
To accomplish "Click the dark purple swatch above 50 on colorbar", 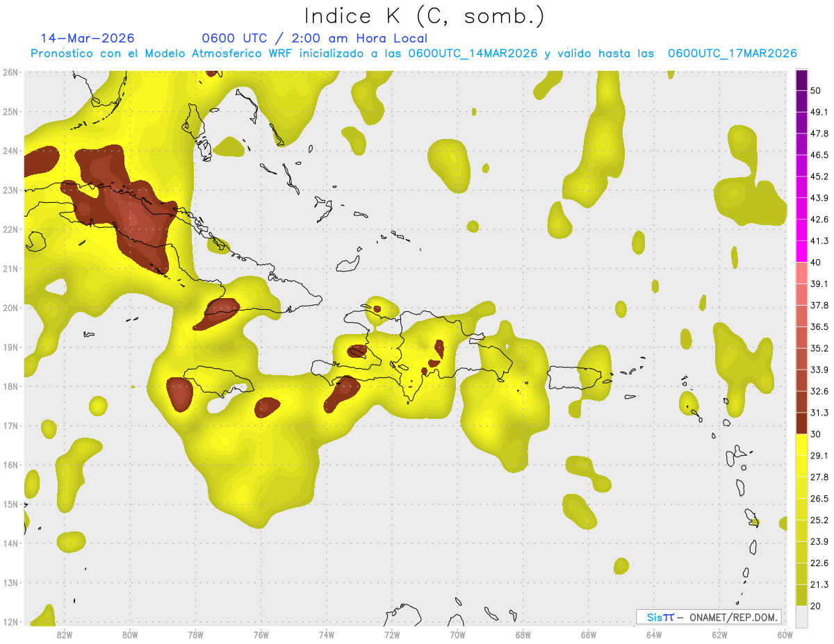I will click(x=801, y=80).
